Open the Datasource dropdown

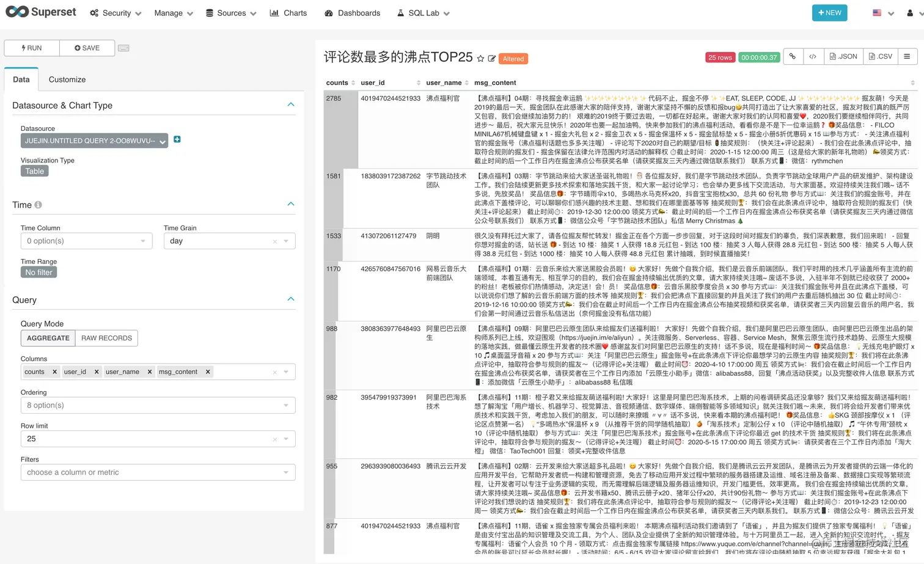[94, 141]
